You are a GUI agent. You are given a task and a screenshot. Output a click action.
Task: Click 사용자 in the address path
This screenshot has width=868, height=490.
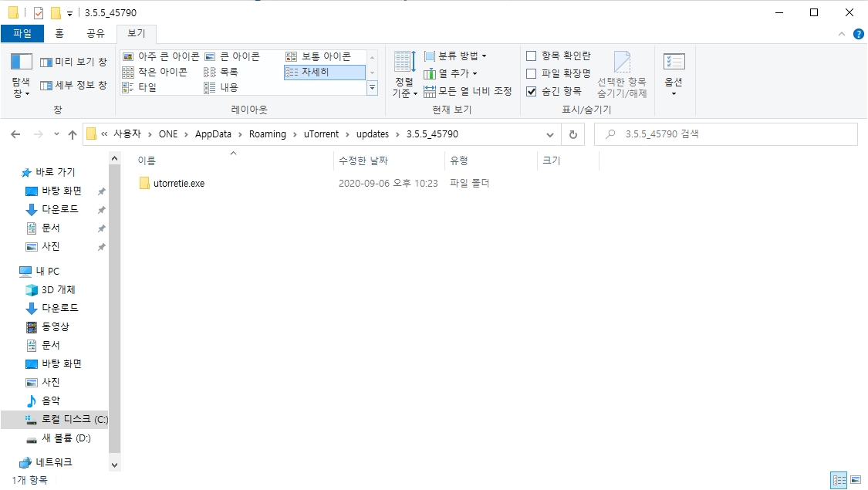[127, 134]
